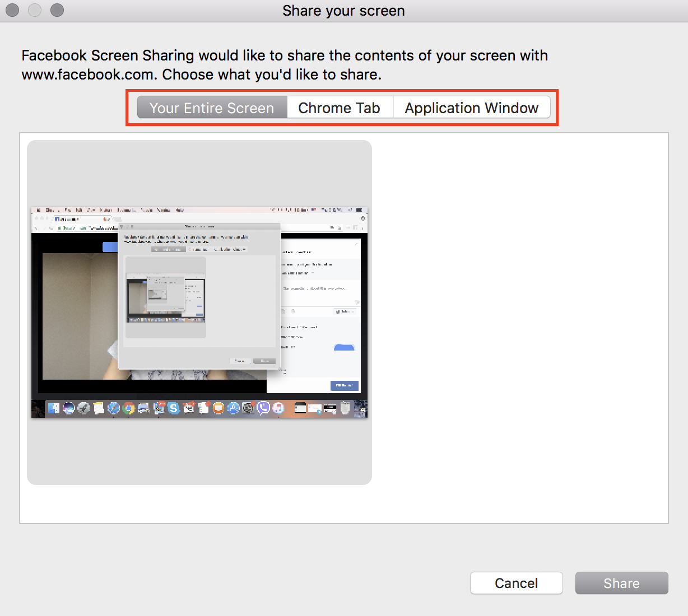Click the Cancel button
Viewport: 688px width, 616px height.
tap(516, 583)
